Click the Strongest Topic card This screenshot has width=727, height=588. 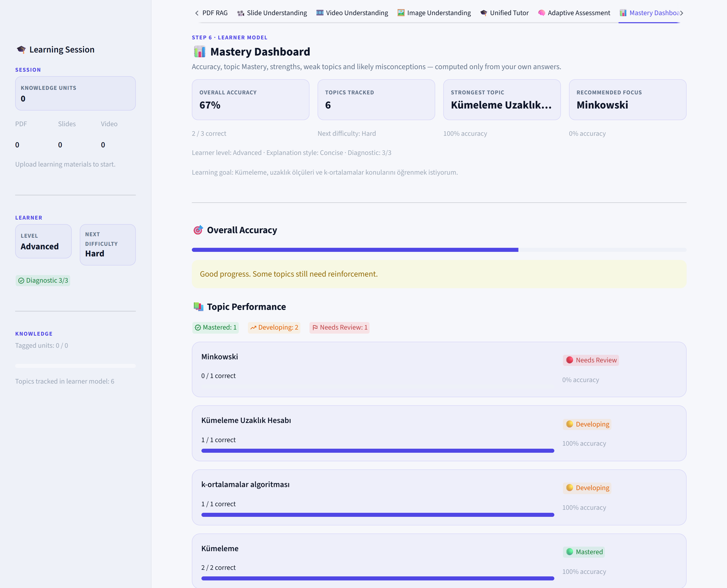tap(502, 100)
